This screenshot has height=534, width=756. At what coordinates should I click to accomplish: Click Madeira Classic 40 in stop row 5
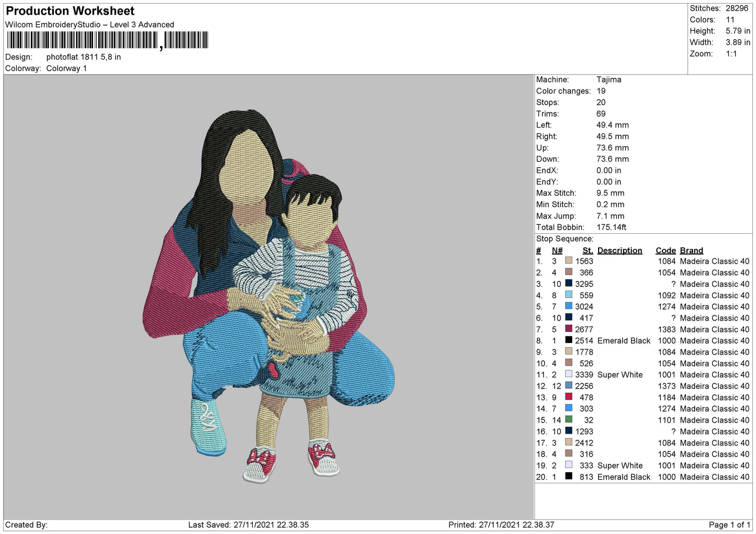tap(715, 306)
